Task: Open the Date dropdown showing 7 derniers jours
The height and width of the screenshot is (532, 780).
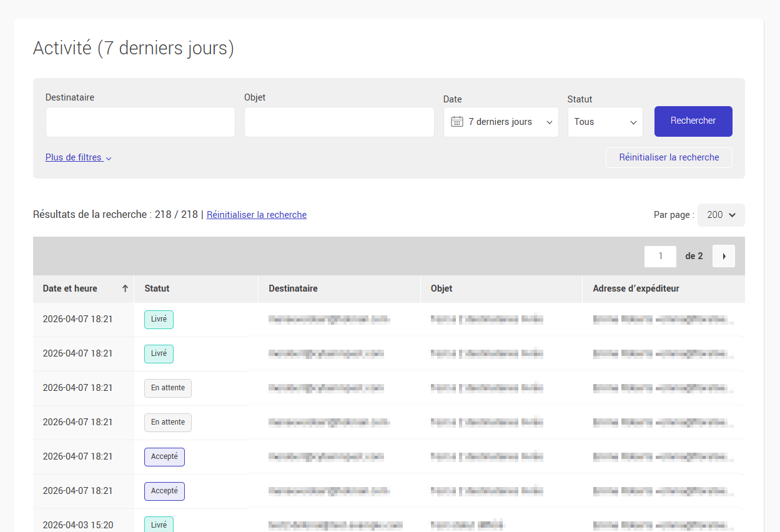Action: point(501,122)
